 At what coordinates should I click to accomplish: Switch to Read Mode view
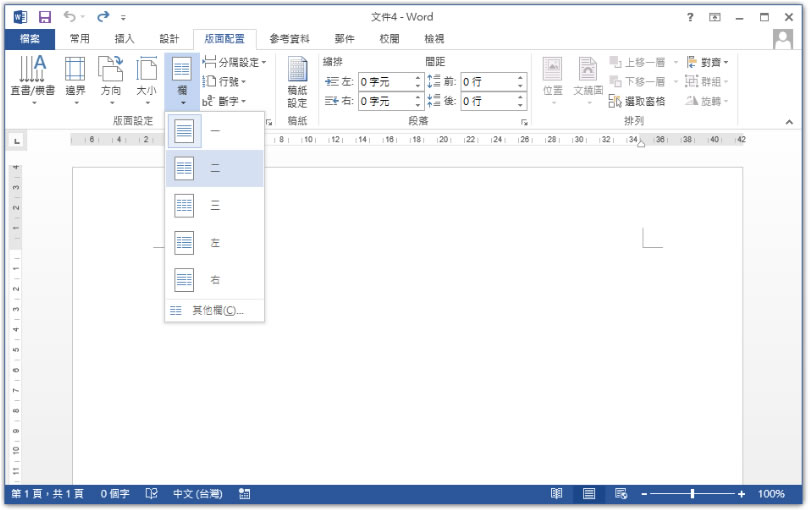(x=556, y=494)
